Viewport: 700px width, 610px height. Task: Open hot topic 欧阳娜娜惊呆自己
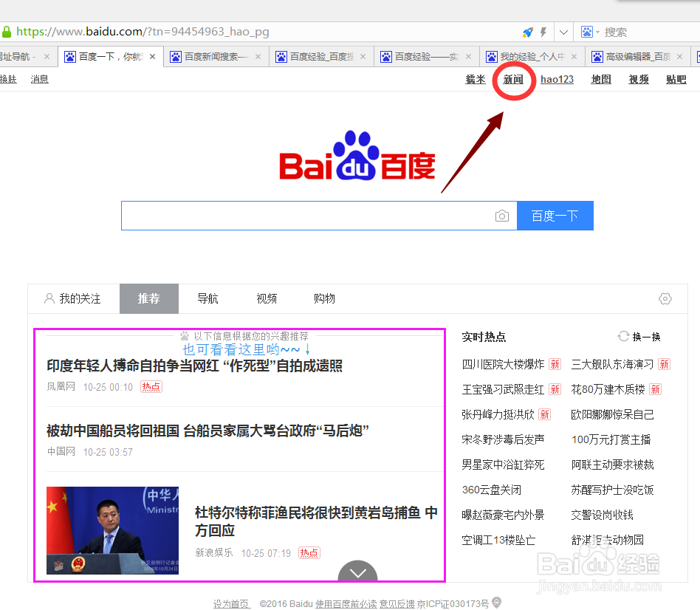[x=613, y=414]
